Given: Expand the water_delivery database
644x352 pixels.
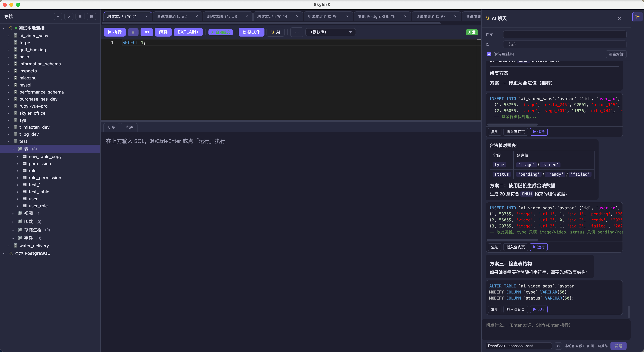Looking at the screenshot, I should [x=8, y=246].
